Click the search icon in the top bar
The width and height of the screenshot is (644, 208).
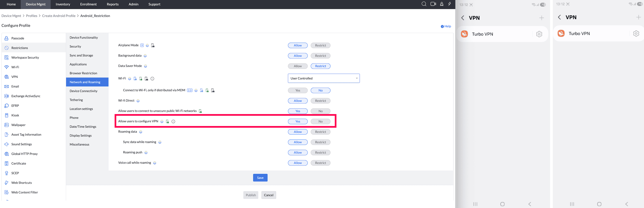[424, 4]
